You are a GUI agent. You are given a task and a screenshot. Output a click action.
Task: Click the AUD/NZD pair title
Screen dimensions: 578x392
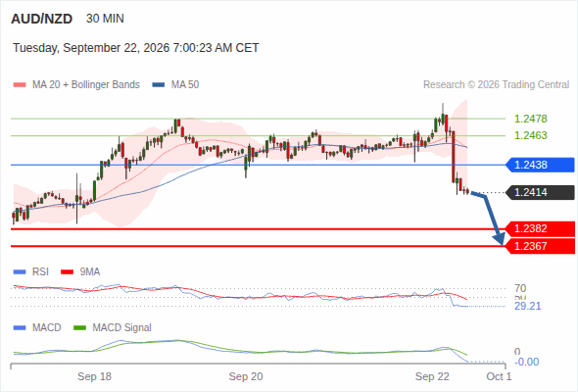coord(42,19)
